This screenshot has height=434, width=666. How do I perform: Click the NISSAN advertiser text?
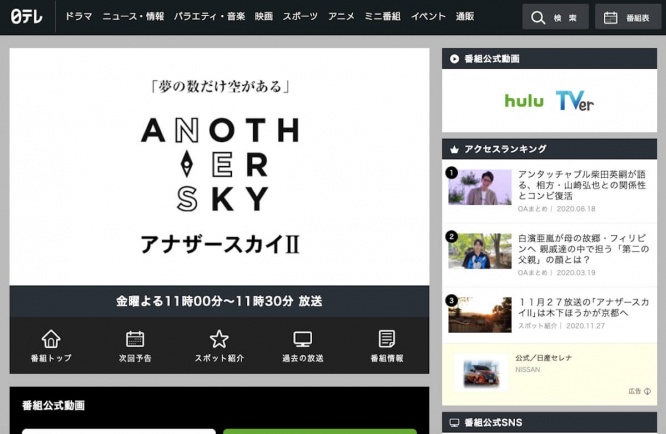(528, 369)
